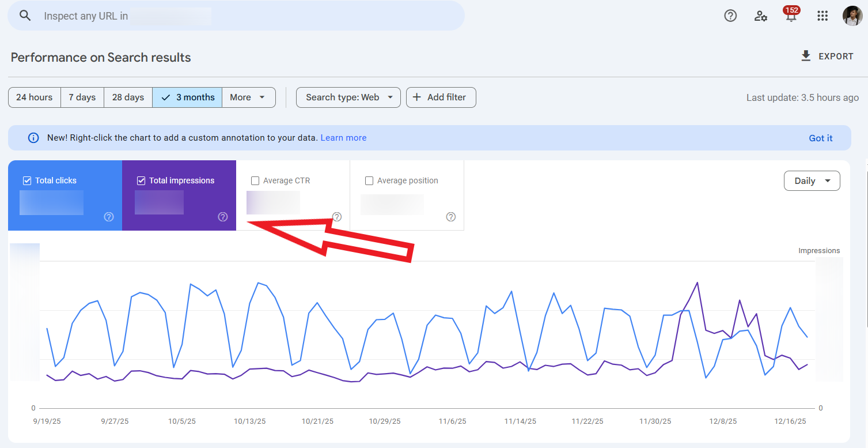The width and height of the screenshot is (868, 448).
Task: Click the help icon on the Total clicks card
Action: [x=108, y=217]
